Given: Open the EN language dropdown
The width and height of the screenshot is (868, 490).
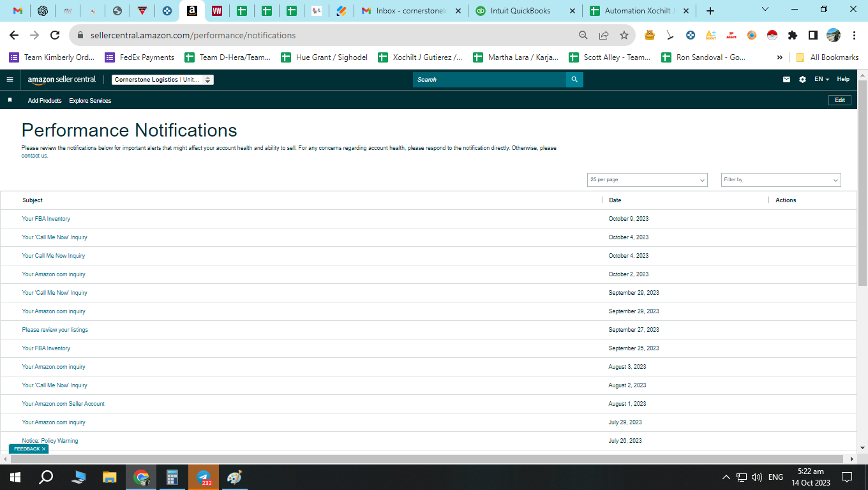Looking at the screenshot, I should point(822,80).
